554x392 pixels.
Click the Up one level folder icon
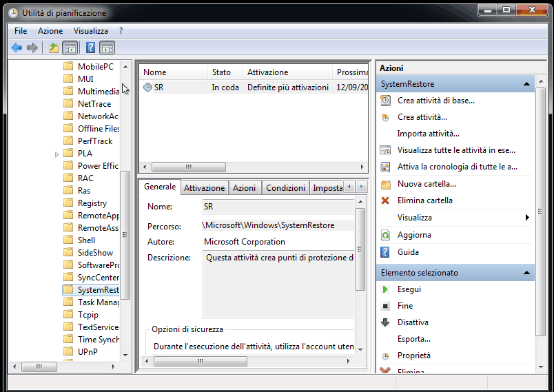[x=54, y=48]
